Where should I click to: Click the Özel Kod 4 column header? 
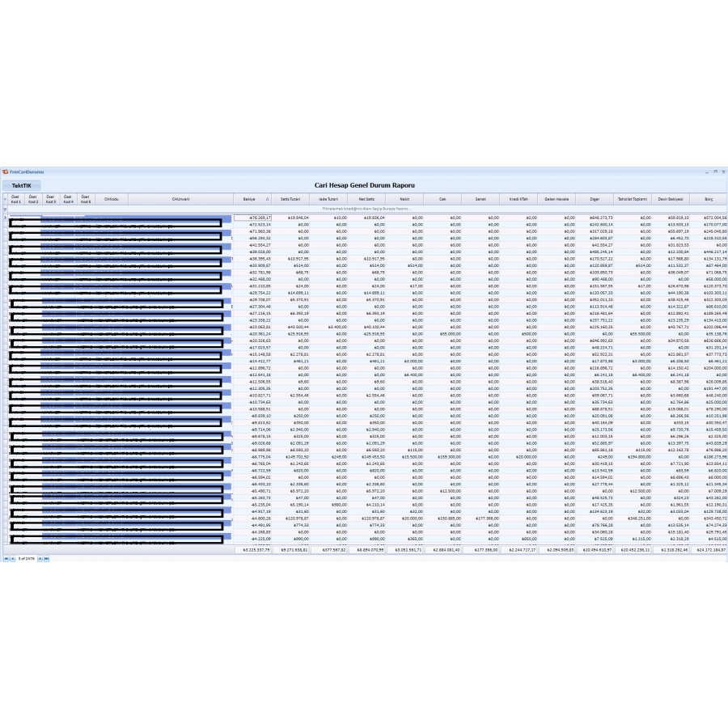[69, 199]
